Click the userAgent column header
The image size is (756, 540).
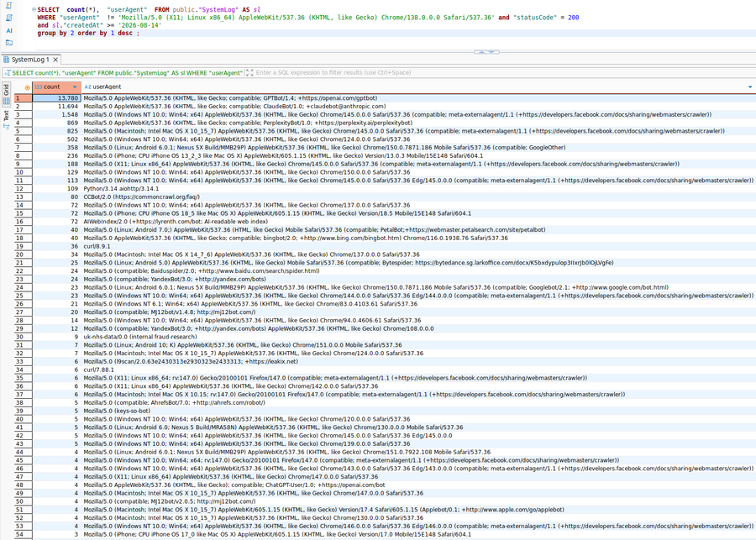click(418, 87)
